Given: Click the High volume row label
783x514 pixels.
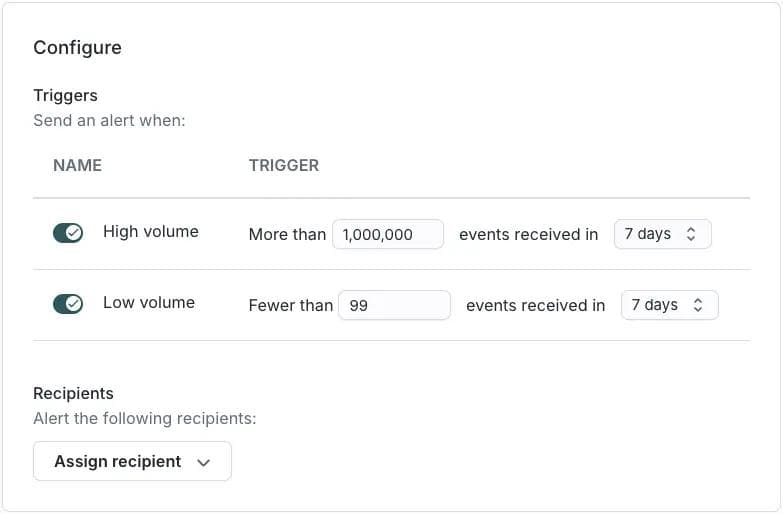Looking at the screenshot, I should coord(151,231).
